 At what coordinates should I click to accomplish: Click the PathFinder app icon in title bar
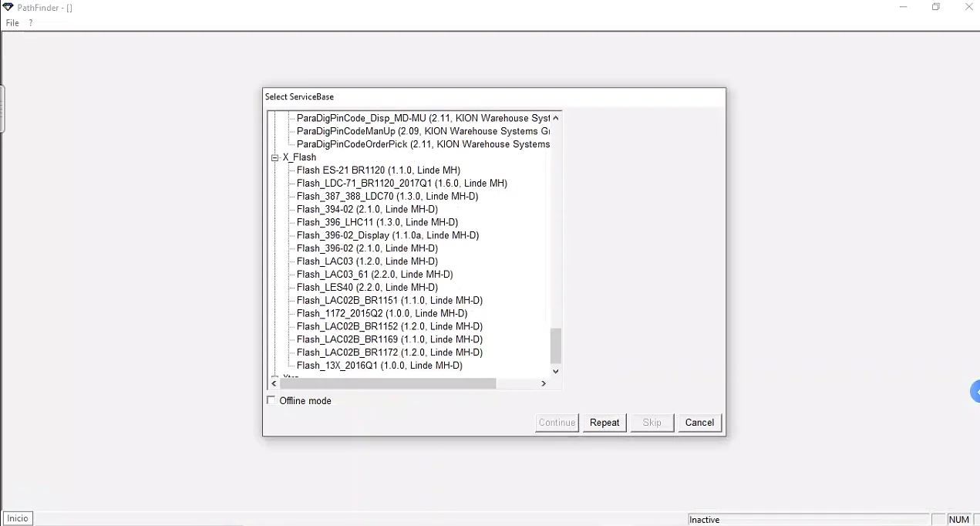(x=8, y=7)
